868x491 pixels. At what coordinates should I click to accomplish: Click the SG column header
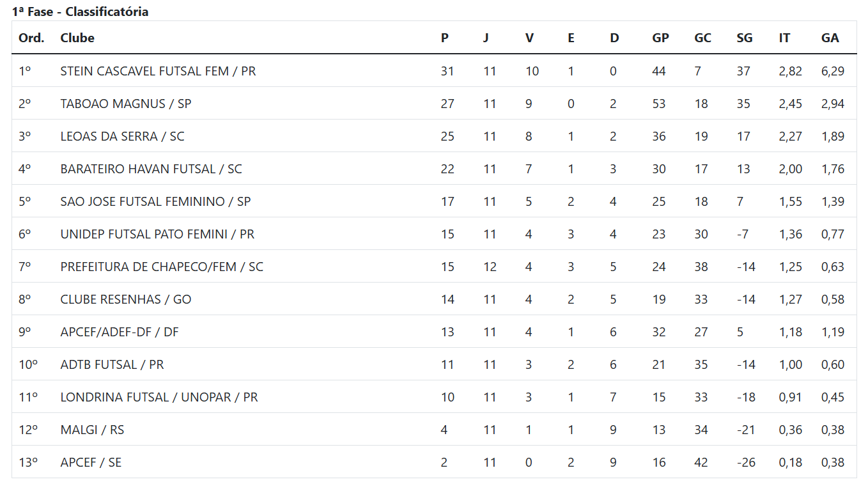(x=745, y=38)
